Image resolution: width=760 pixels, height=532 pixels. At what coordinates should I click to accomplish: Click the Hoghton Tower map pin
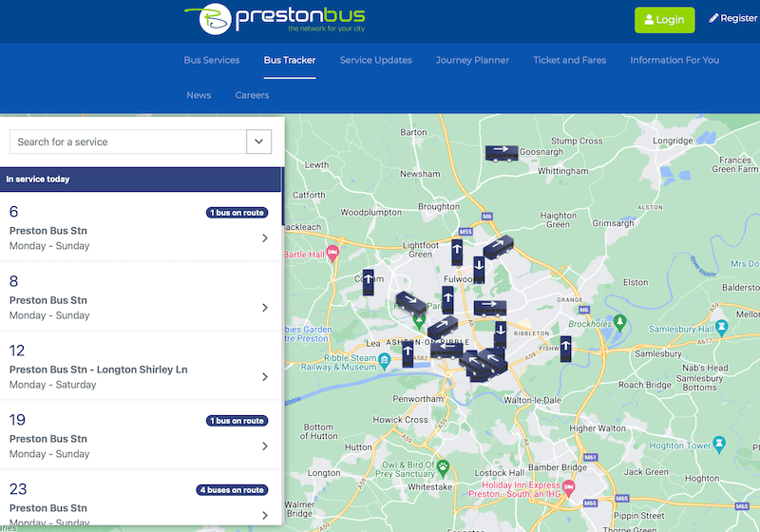point(719,444)
